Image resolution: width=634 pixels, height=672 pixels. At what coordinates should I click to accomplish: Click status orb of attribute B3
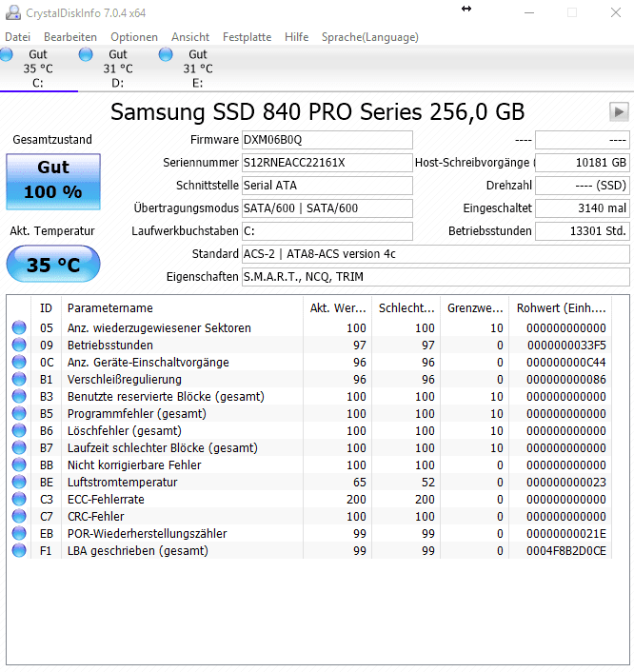tap(19, 396)
